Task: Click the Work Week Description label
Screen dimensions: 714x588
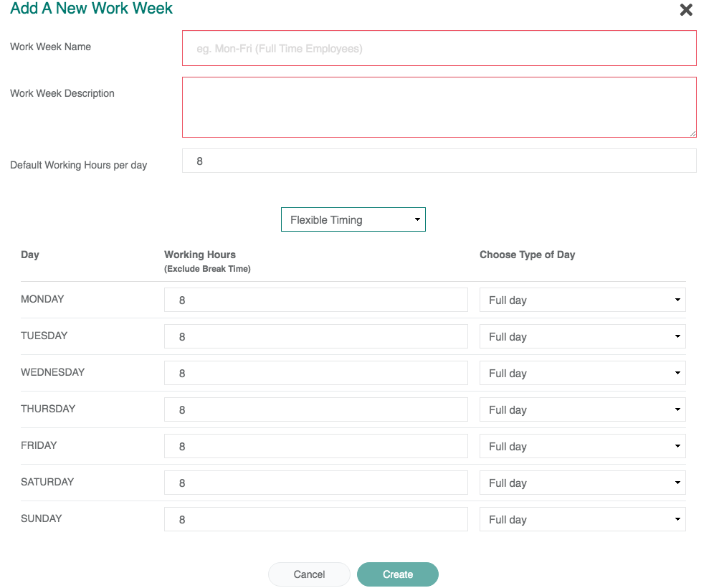Action: (62, 93)
